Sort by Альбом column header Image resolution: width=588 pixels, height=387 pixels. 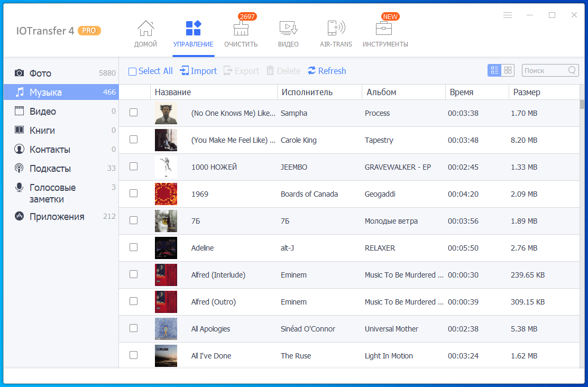point(403,92)
